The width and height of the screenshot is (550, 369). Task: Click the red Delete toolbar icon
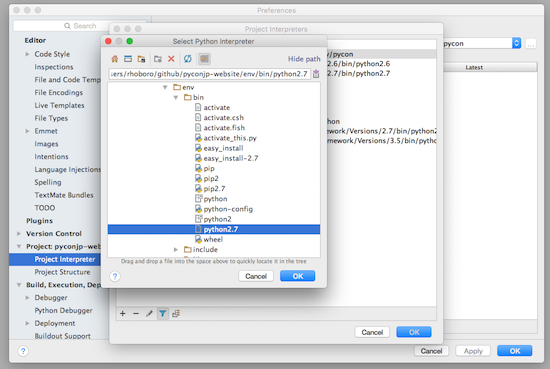tap(171, 59)
